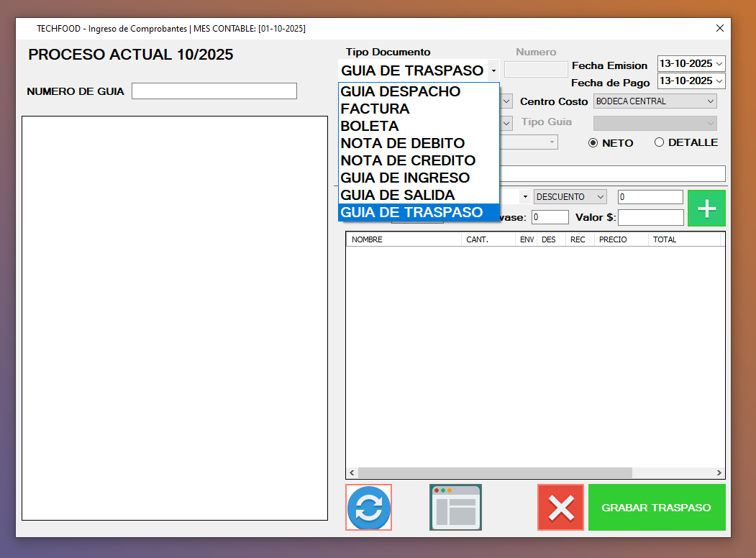Select the NETO radio button

tap(593, 142)
